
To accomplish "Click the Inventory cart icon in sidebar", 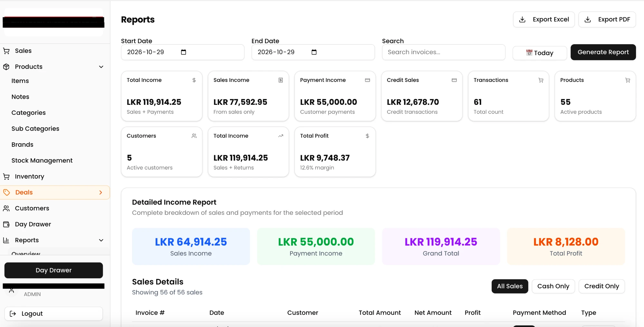I will (x=6, y=176).
